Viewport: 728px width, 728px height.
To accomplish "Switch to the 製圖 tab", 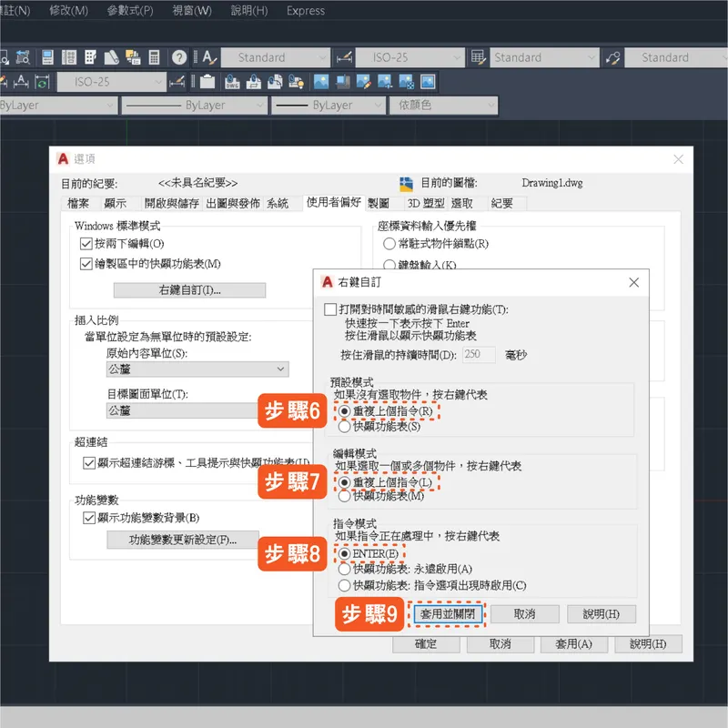I will point(379,203).
